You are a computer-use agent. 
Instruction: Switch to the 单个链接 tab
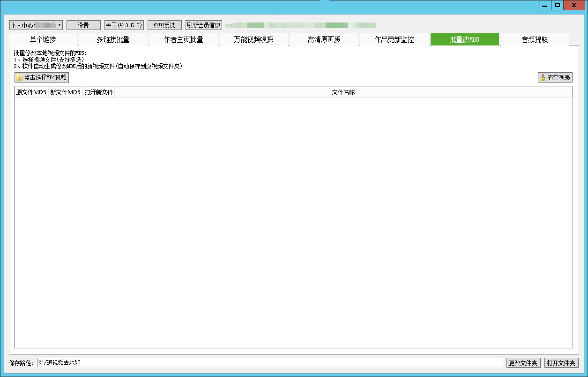click(x=43, y=40)
